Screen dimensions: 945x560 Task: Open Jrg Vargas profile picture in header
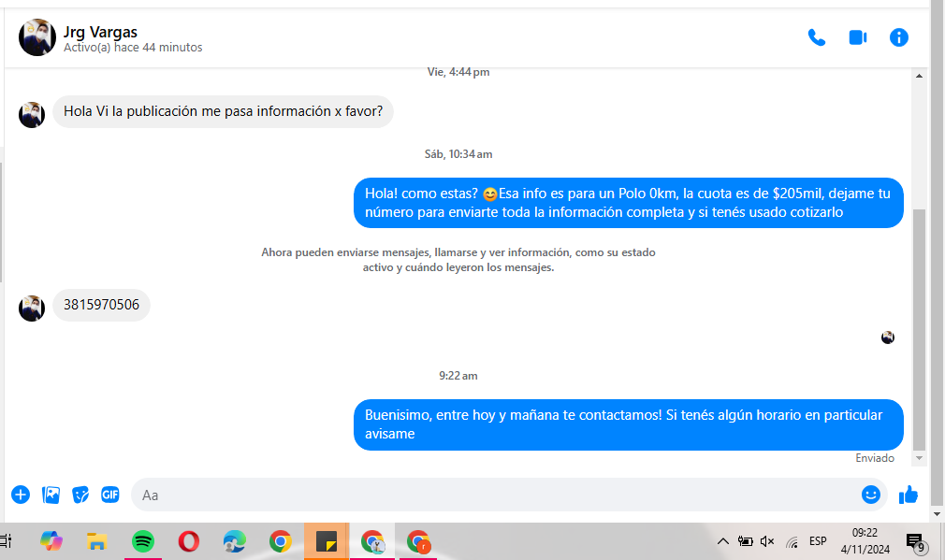(37, 37)
